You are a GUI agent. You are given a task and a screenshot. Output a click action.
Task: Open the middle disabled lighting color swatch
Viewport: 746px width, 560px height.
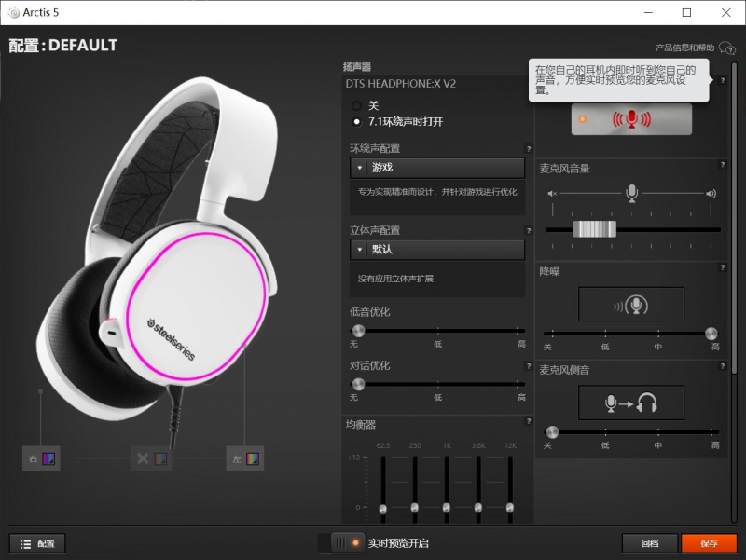click(x=160, y=458)
